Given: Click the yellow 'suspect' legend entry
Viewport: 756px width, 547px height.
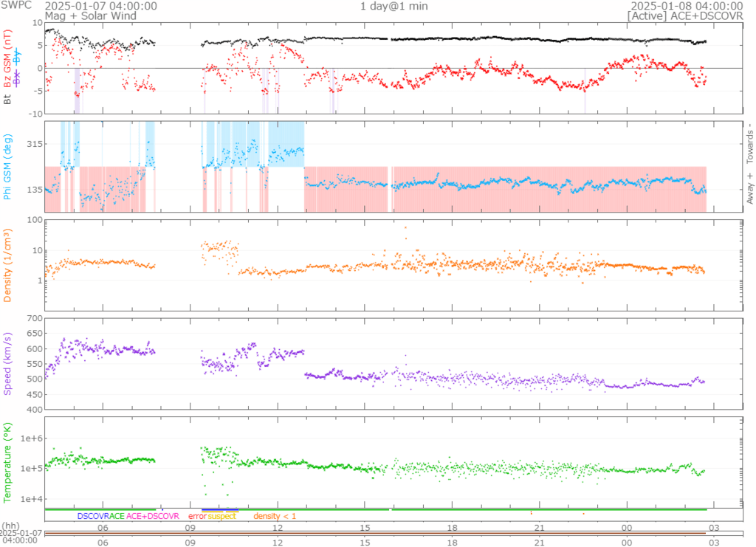Looking at the screenshot, I should (222, 516).
